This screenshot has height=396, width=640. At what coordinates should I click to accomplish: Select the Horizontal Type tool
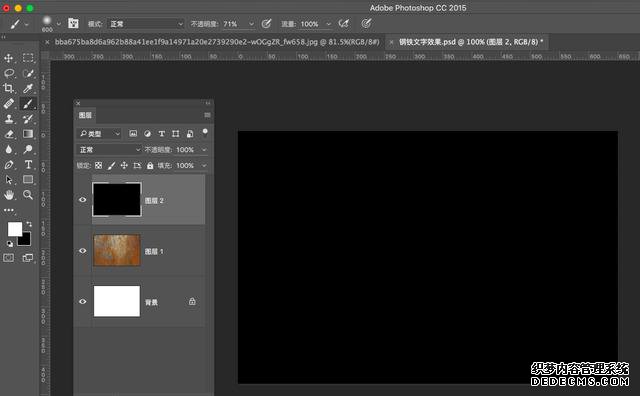tap(28, 165)
